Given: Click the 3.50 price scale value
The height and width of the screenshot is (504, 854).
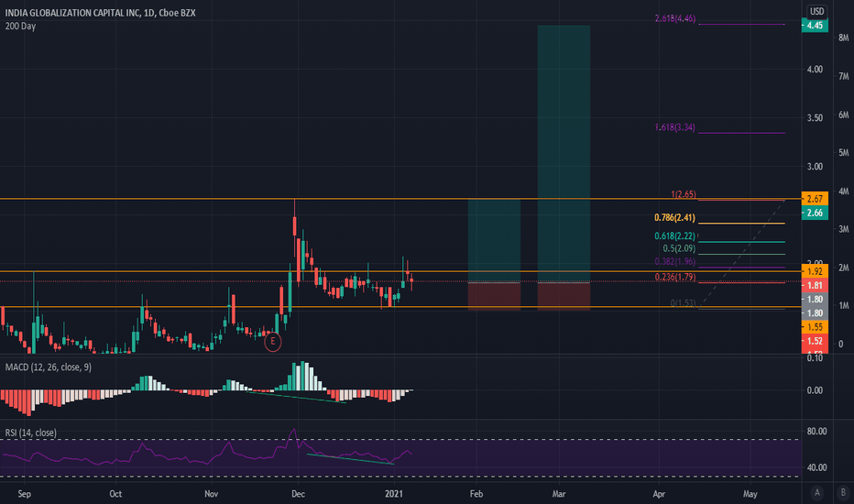Looking at the screenshot, I should coord(815,117).
